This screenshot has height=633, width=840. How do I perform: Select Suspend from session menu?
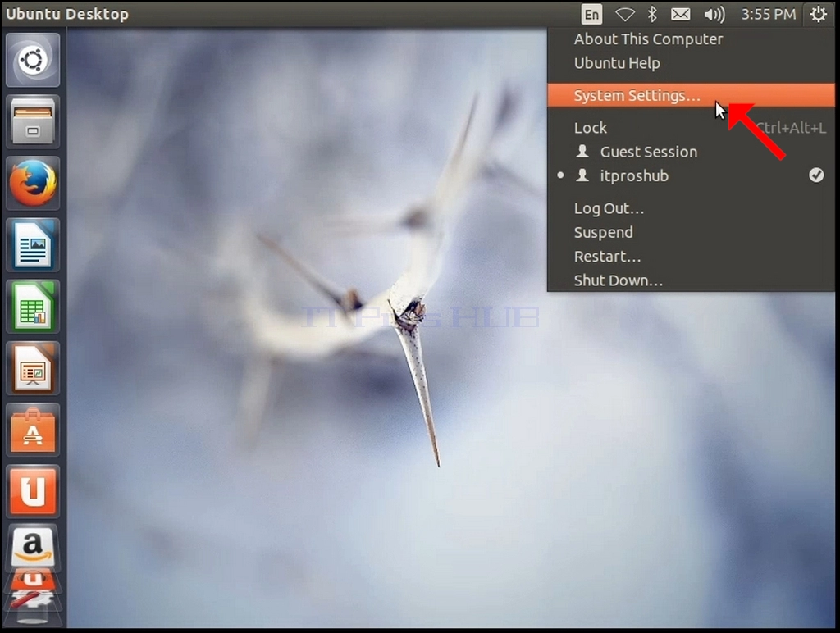tap(691, 232)
